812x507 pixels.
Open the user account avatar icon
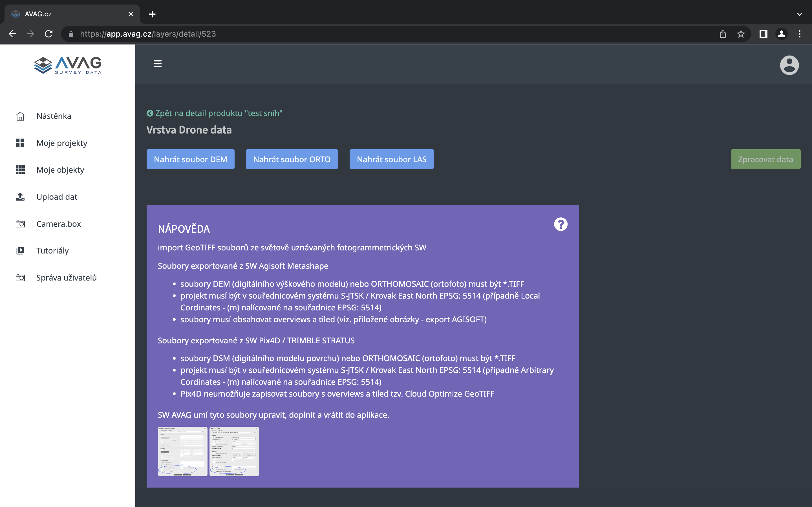click(x=789, y=65)
